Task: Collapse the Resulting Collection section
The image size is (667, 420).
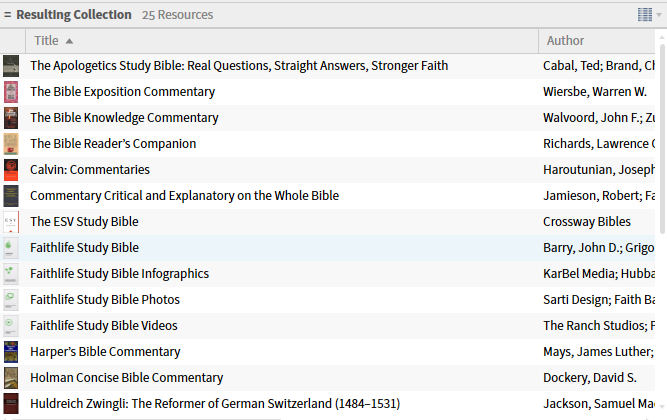Action: [x=8, y=15]
